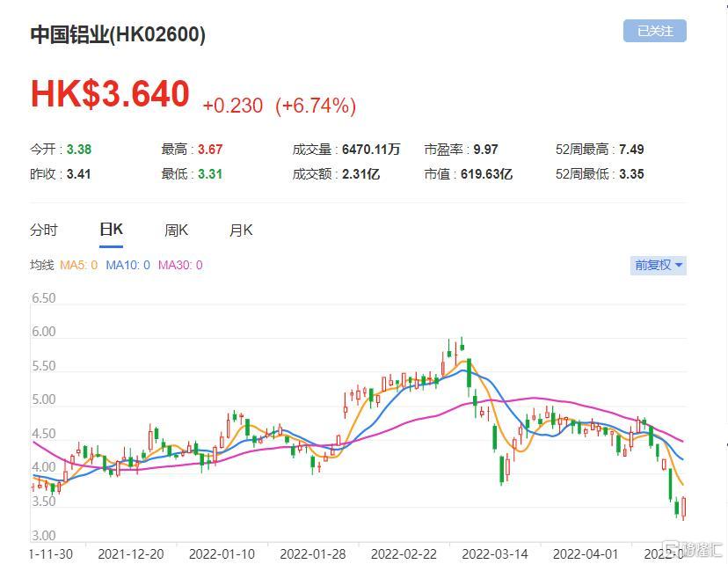Click the 2022-03-14 date axis label
Image resolution: width=728 pixels, height=564 pixels.
495,554
